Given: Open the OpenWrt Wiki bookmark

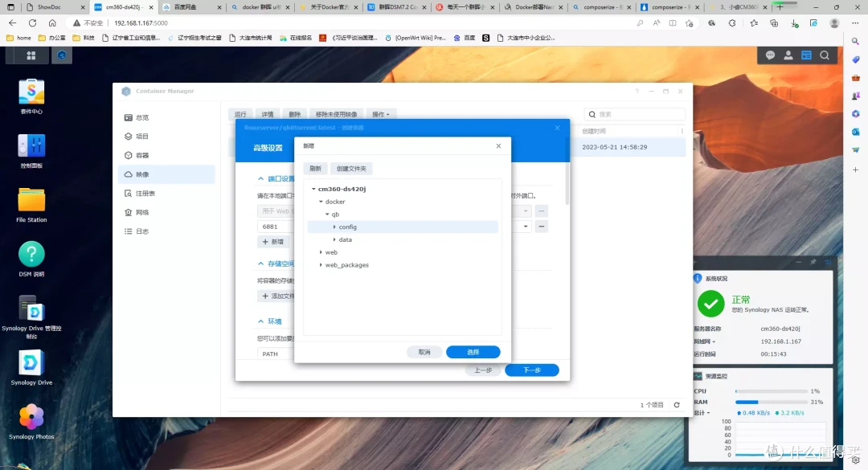Looking at the screenshot, I should 416,38.
